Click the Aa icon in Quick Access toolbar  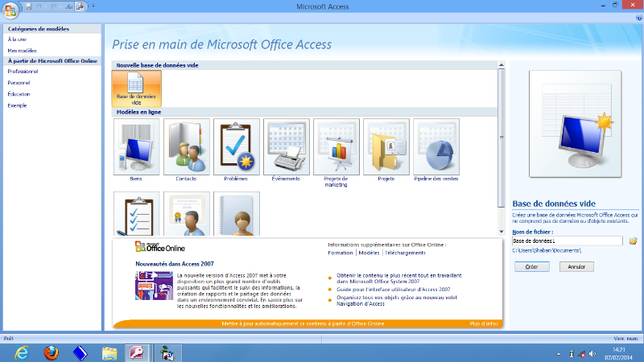point(69,6)
